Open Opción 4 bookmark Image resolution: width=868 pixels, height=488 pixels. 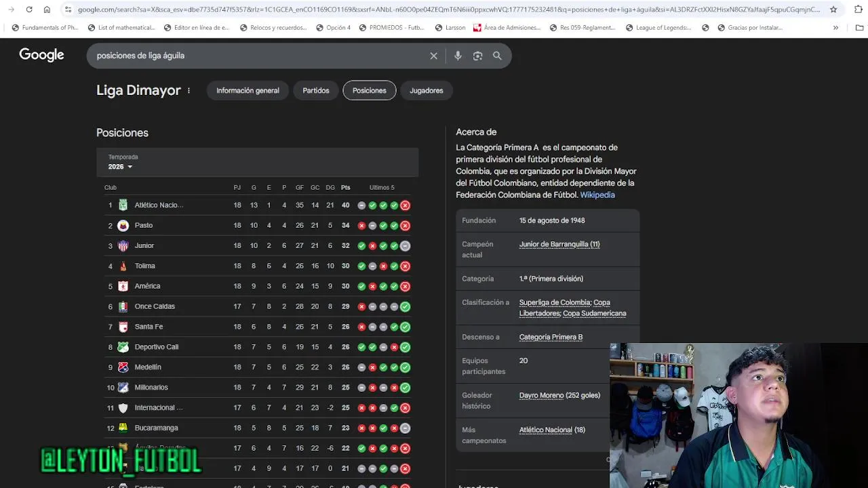pos(332,28)
